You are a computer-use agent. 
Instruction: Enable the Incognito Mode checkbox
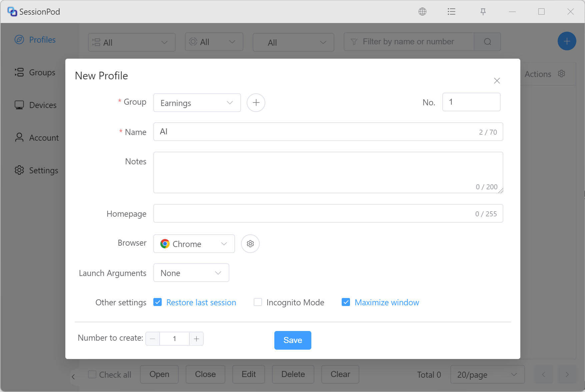258,302
